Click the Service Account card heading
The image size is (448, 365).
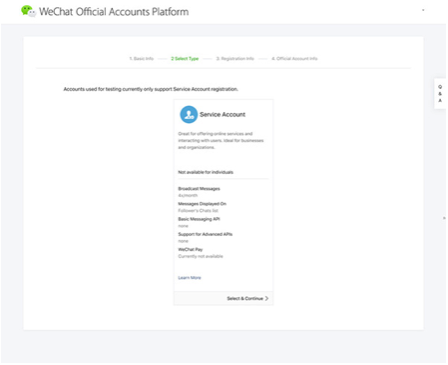click(x=222, y=115)
